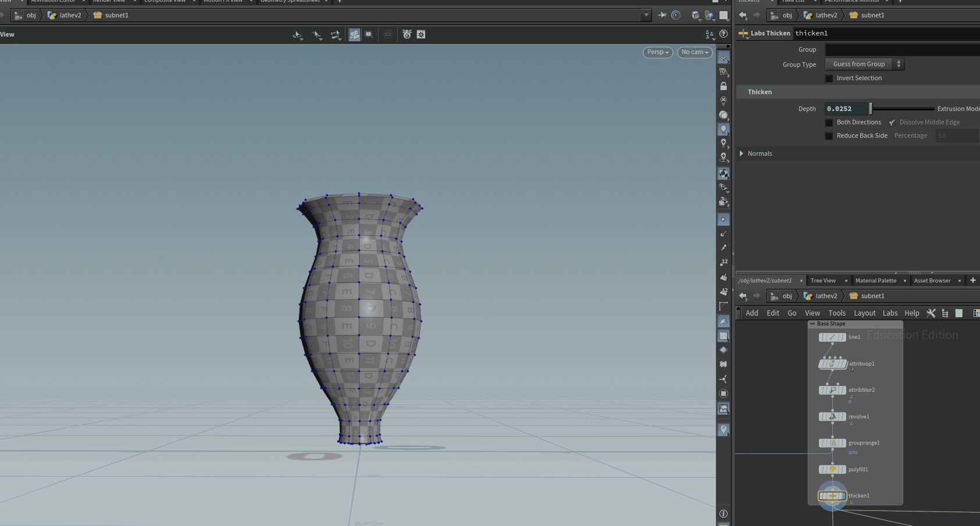Toggle display point normals icon
This screenshot has width=980, height=526.
tap(724, 234)
